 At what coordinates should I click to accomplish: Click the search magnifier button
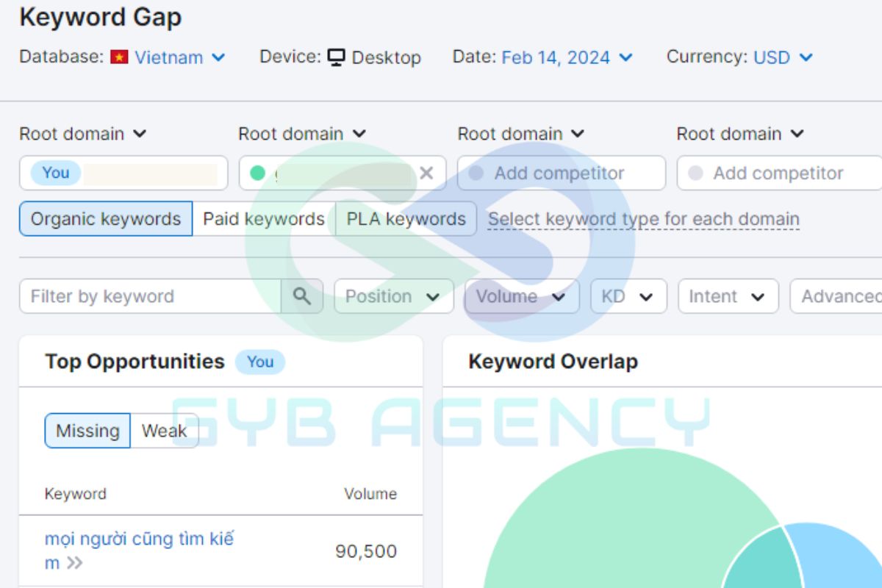302,296
